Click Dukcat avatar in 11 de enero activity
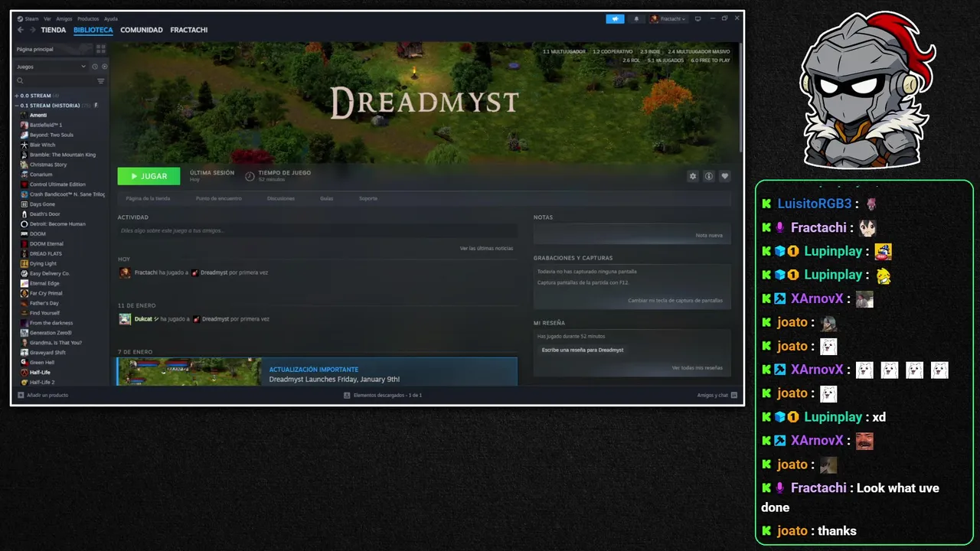Image resolution: width=980 pixels, height=551 pixels. pyautogui.click(x=125, y=319)
